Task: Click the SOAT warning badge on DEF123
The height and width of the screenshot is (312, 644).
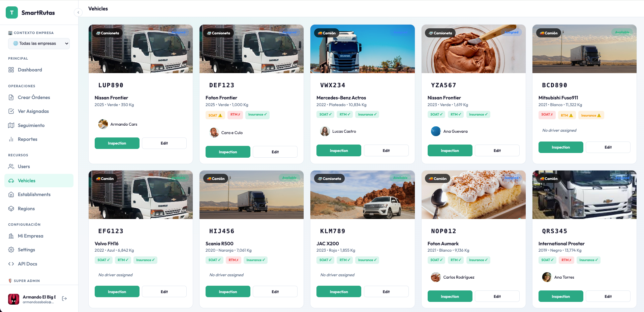Action: tap(215, 115)
